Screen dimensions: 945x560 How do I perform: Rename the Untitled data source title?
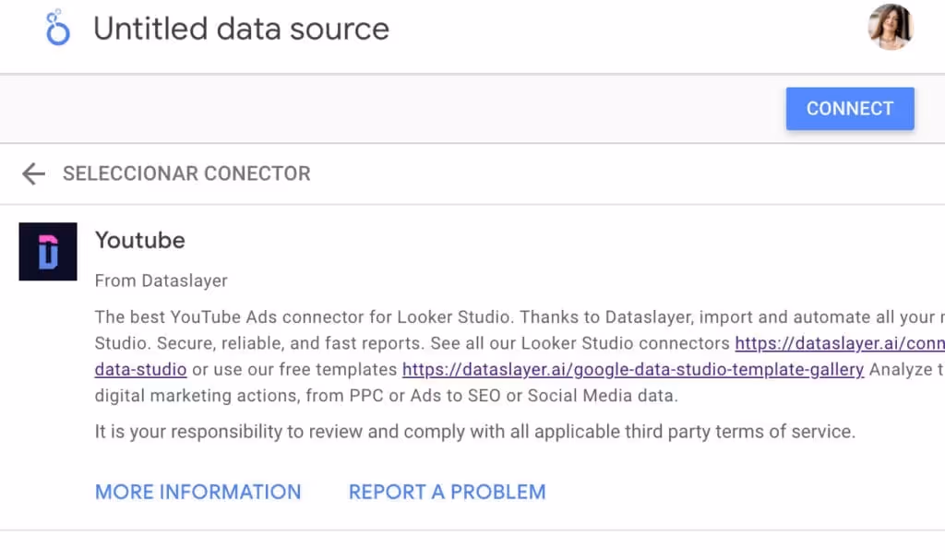(x=240, y=28)
